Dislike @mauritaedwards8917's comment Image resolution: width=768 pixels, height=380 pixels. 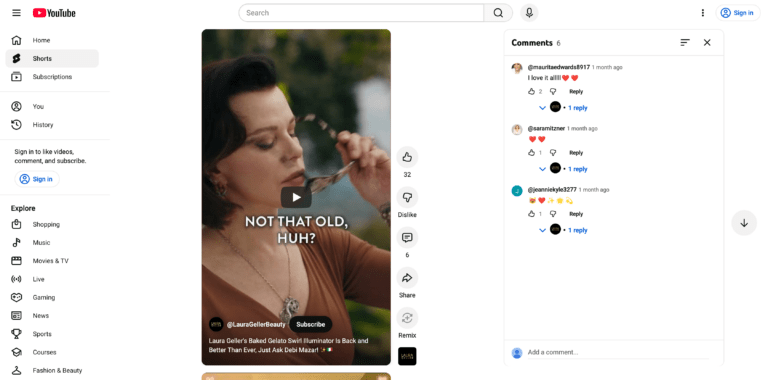pos(553,92)
